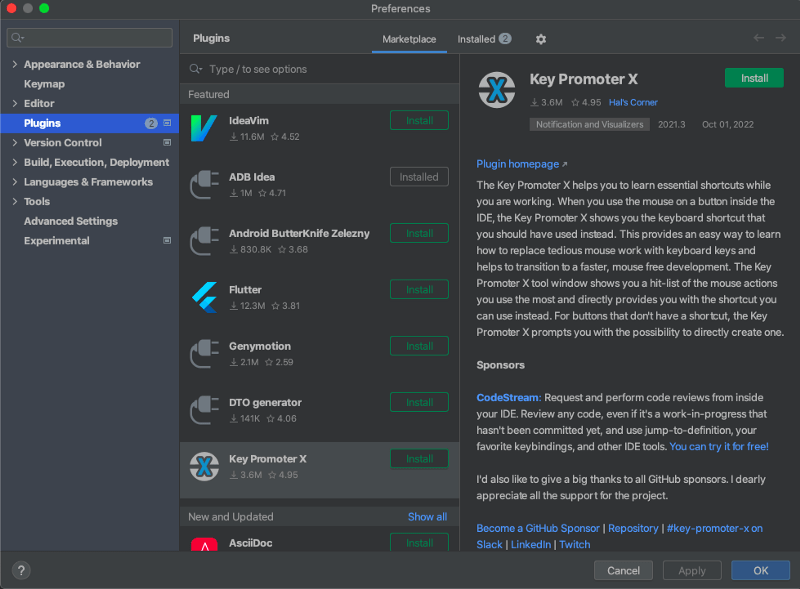800x589 pixels.
Task: Click the plugin search input field
Action: (300, 69)
